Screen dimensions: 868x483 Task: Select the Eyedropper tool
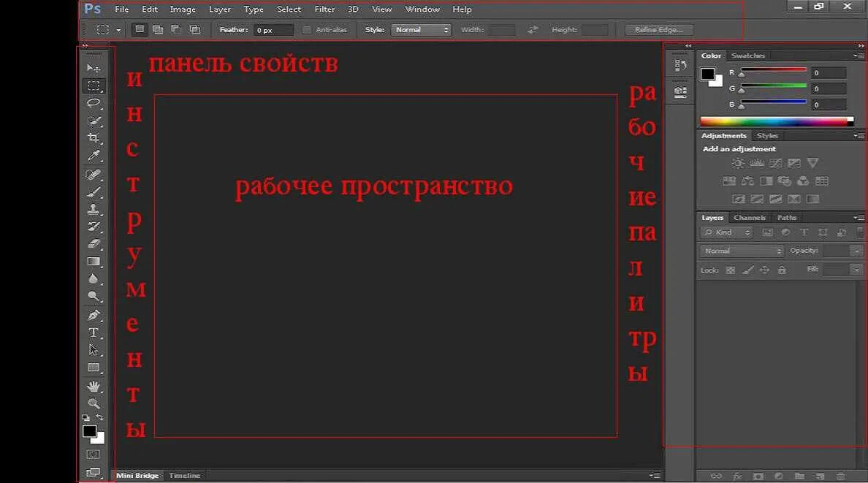pyautogui.click(x=93, y=155)
